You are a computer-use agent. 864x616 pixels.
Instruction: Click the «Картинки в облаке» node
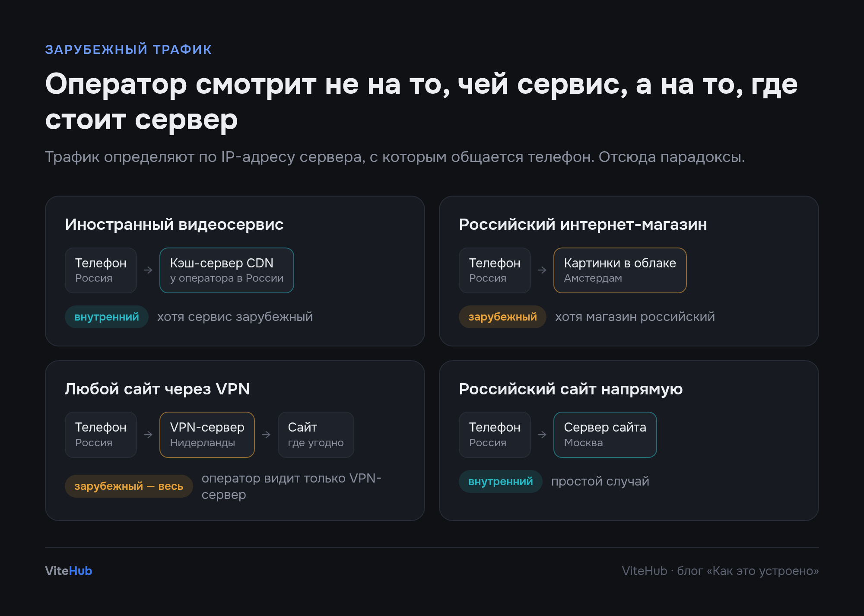[620, 270]
